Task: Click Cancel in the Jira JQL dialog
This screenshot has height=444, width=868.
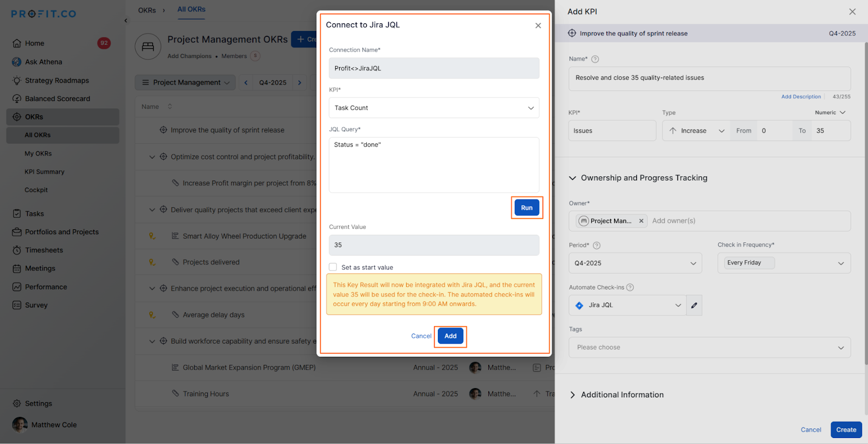Action: point(421,336)
